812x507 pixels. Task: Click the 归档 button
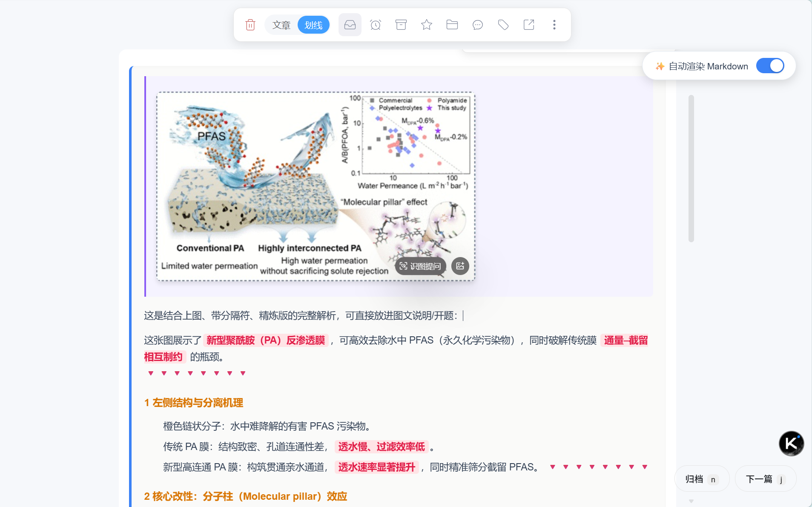701,479
